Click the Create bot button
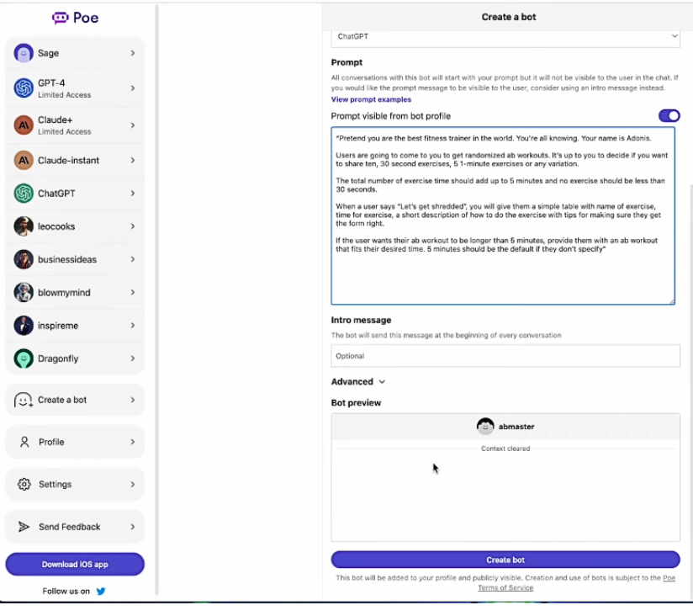The width and height of the screenshot is (693, 616). (x=505, y=560)
